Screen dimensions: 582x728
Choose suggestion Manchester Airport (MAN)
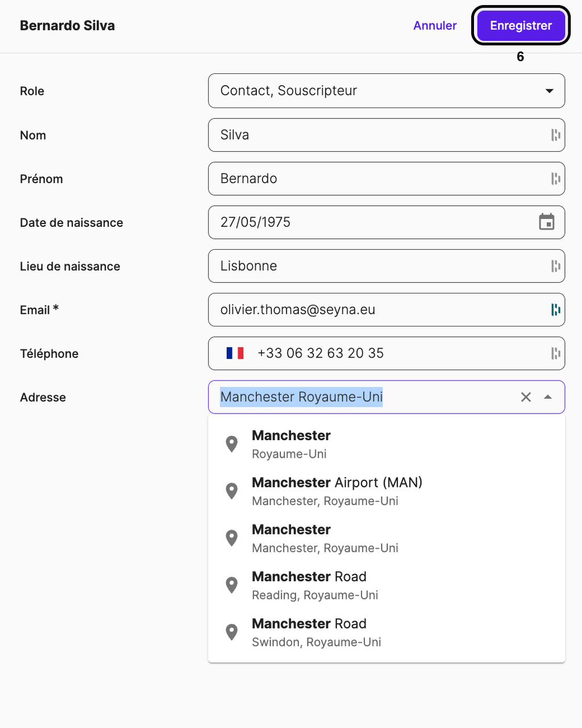coord(386,491)
